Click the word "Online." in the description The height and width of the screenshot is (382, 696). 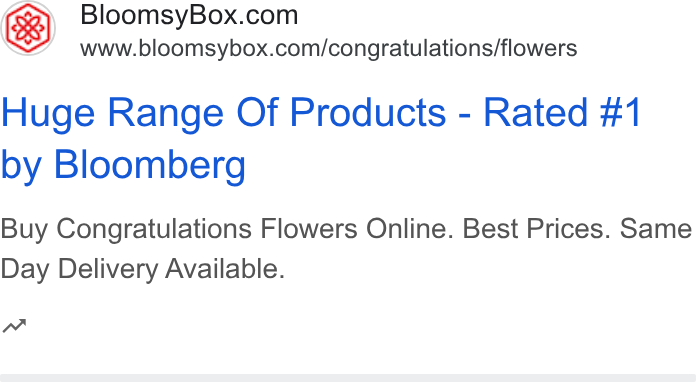[x=410, y=229]
